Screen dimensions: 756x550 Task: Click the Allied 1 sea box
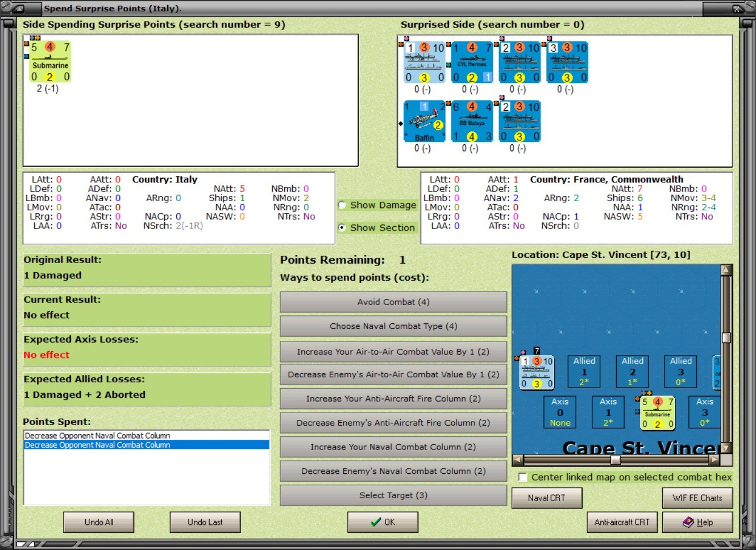click(x=584, y=372)
